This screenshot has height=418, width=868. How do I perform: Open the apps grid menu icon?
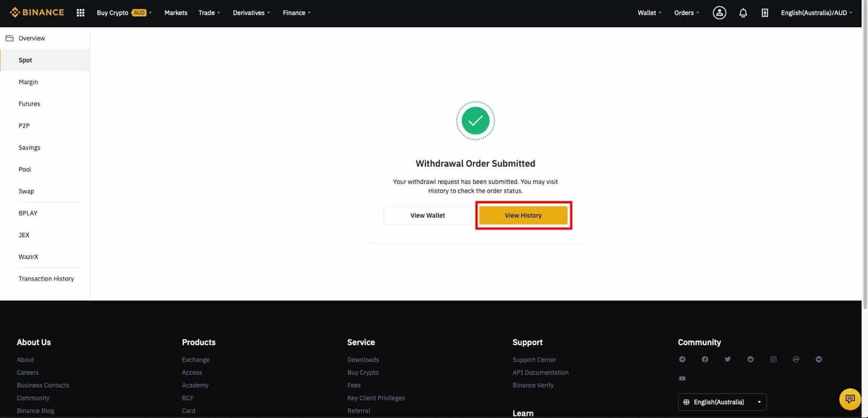click(80, 12)
